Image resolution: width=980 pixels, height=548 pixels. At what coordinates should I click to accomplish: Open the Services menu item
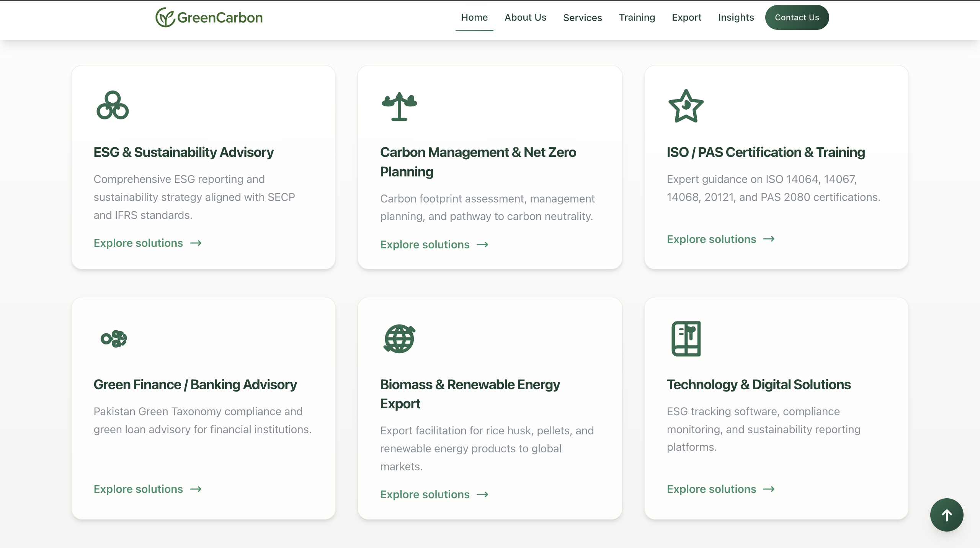tap(582, 18)
